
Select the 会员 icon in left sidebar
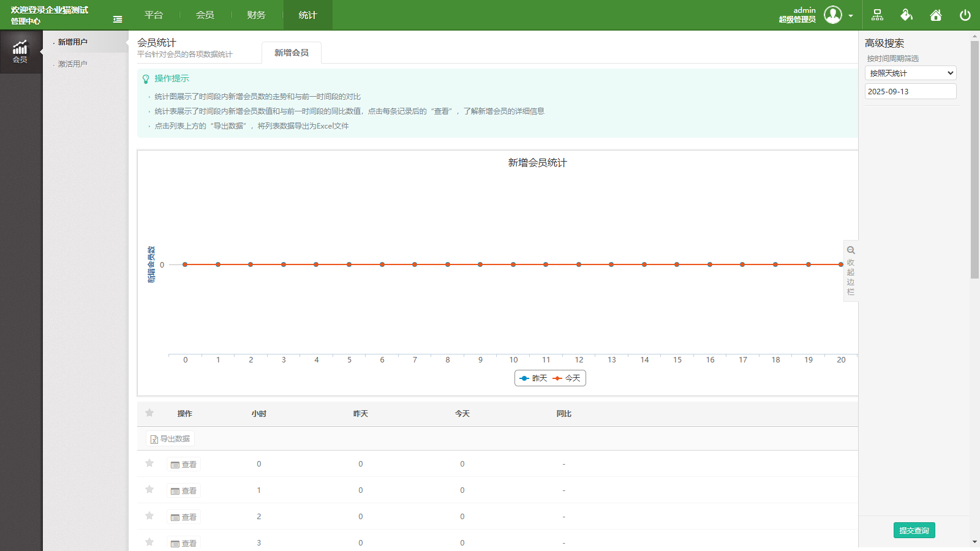click(21, 51)
